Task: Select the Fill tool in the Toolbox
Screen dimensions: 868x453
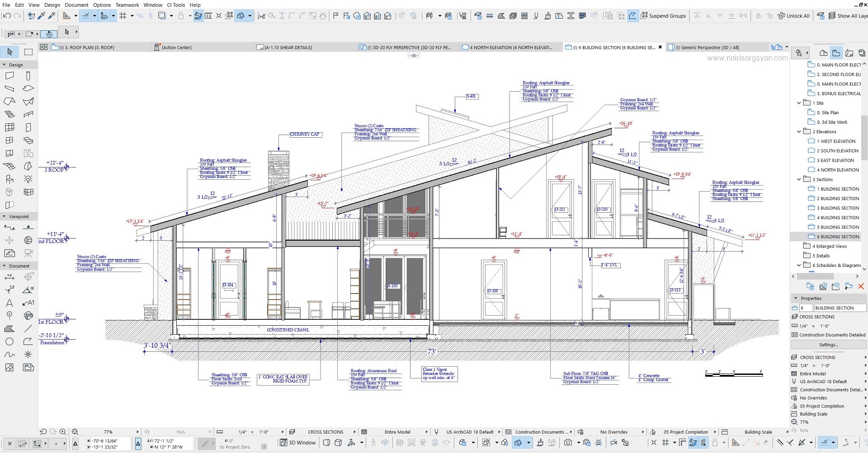Action: click(9, 329)
